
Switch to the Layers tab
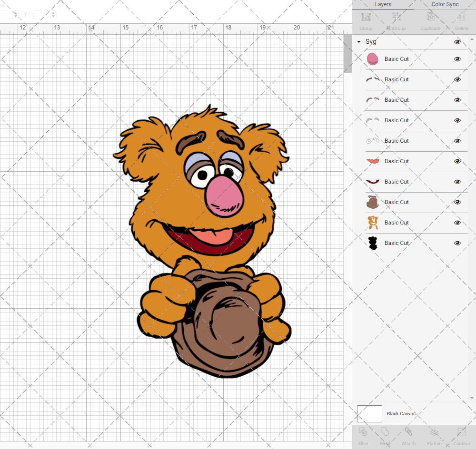[383, 4]
